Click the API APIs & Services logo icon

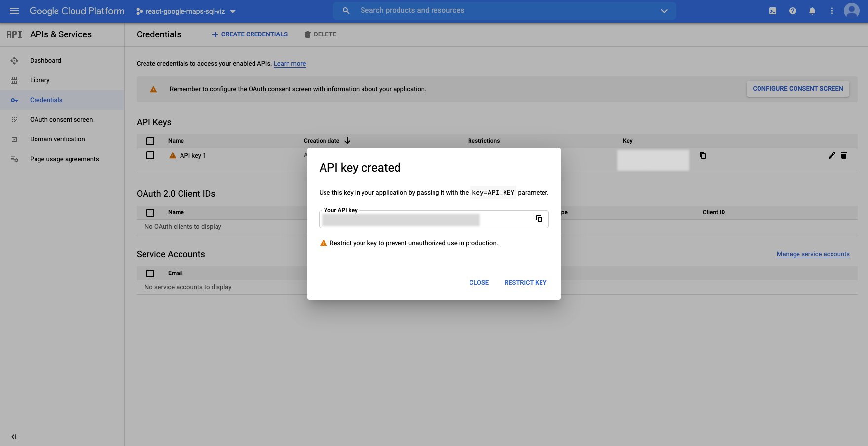coord(14,34)
